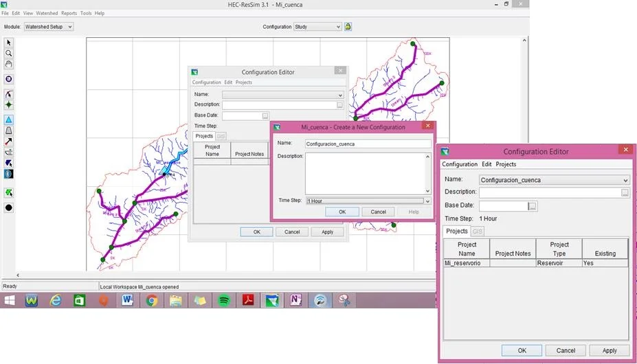Click the Existing column header
This screenshot has height=364, width=637.
coord(605,249)
